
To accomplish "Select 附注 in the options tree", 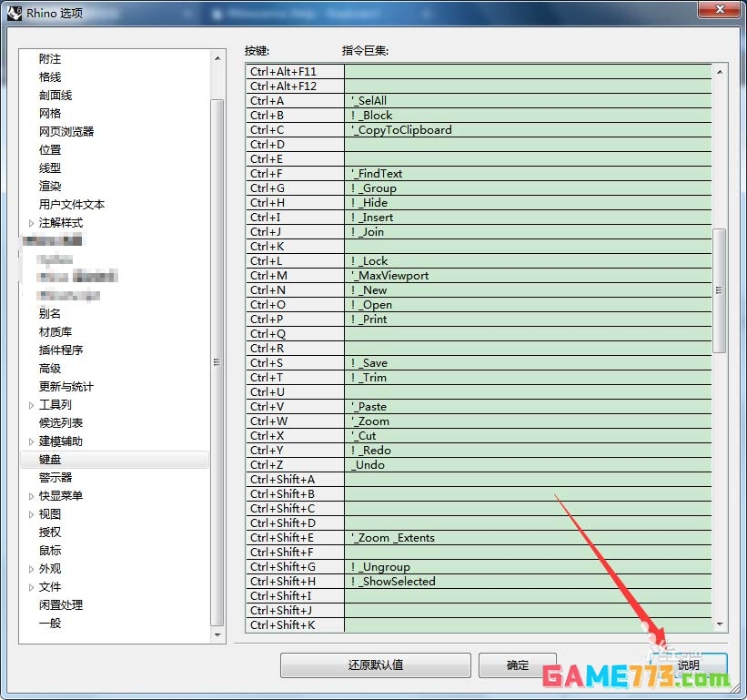I will 50,59.
